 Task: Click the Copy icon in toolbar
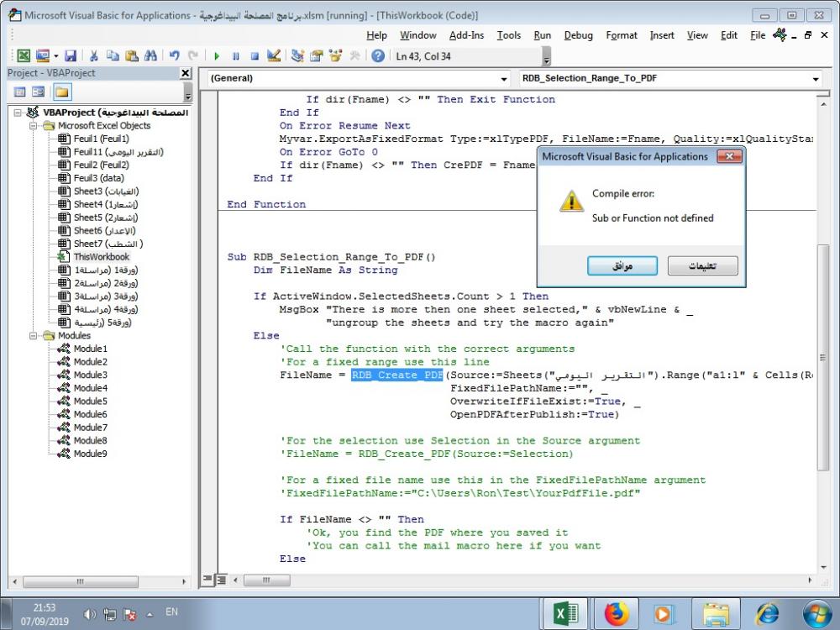click(x=113, y=55)
